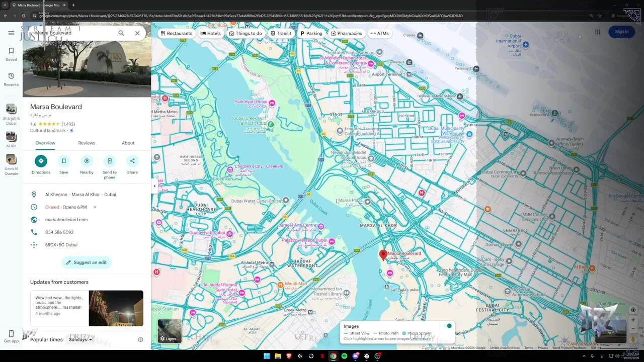Expand the opening hours details
644x362 pixels.
[x=95, y=207]
